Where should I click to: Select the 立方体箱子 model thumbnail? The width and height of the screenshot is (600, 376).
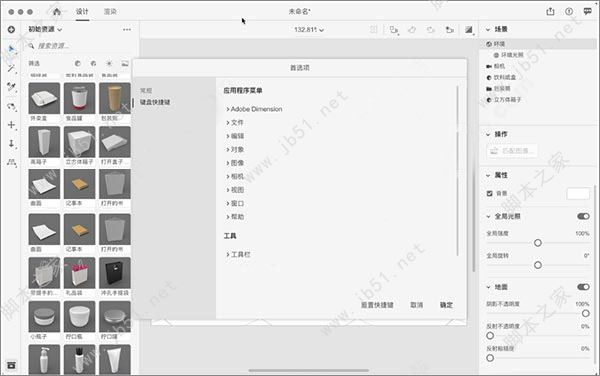[80, 142]
